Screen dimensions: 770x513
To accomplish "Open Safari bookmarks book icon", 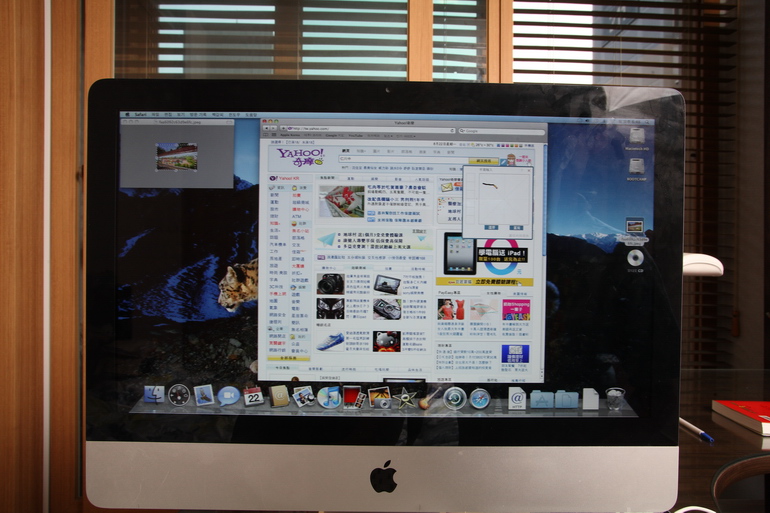I will point(267,135).
